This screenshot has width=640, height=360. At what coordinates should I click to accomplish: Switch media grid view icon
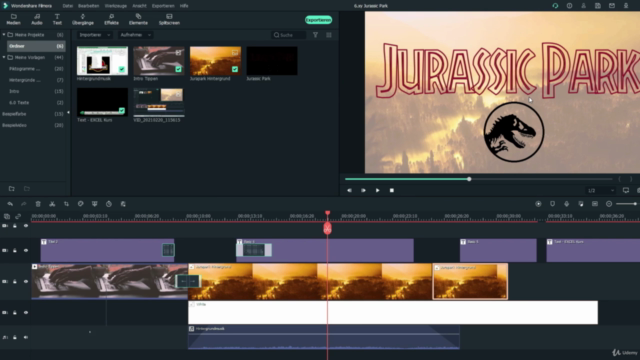coord(329,35)
